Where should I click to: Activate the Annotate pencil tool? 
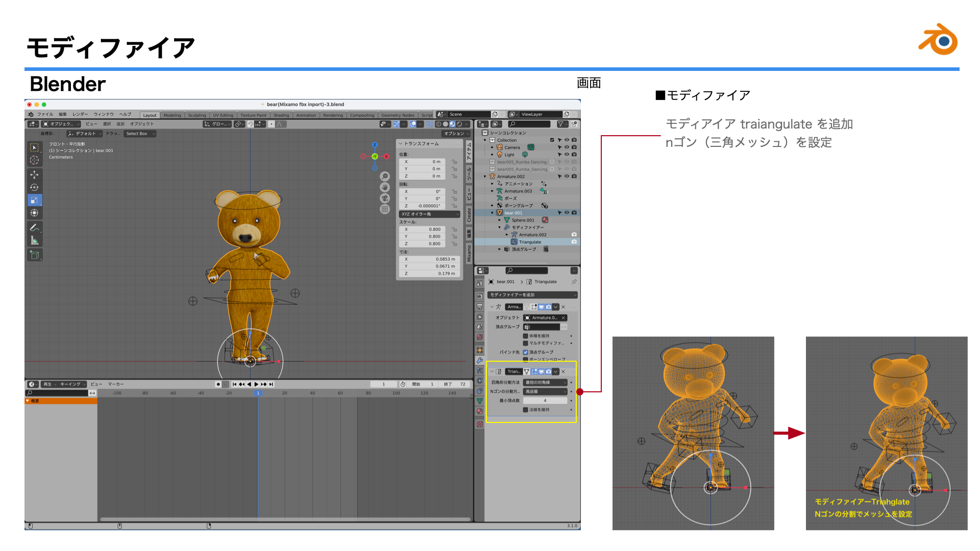point(34,228)
